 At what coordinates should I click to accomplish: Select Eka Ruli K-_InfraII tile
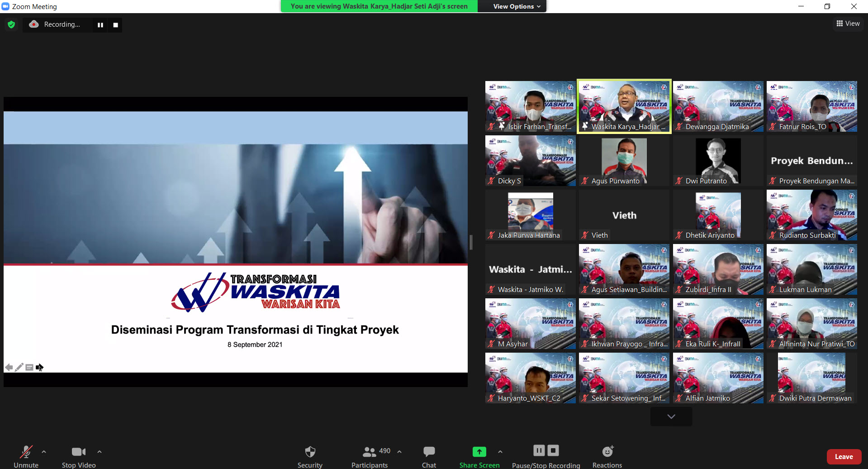(718, 324)
